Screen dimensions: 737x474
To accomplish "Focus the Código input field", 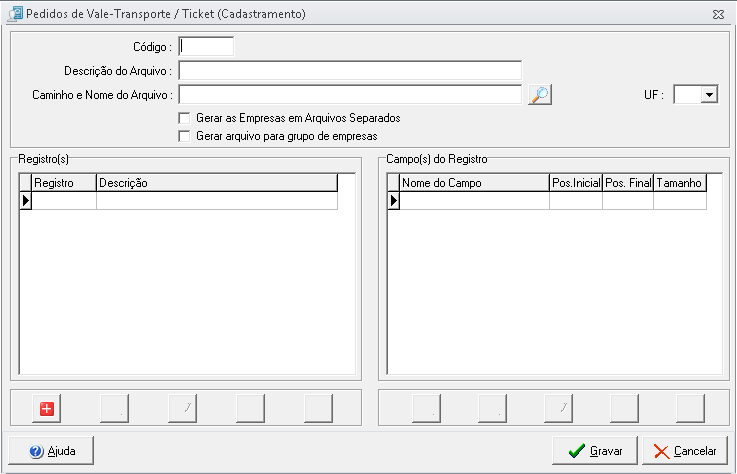I will (206, 47).
